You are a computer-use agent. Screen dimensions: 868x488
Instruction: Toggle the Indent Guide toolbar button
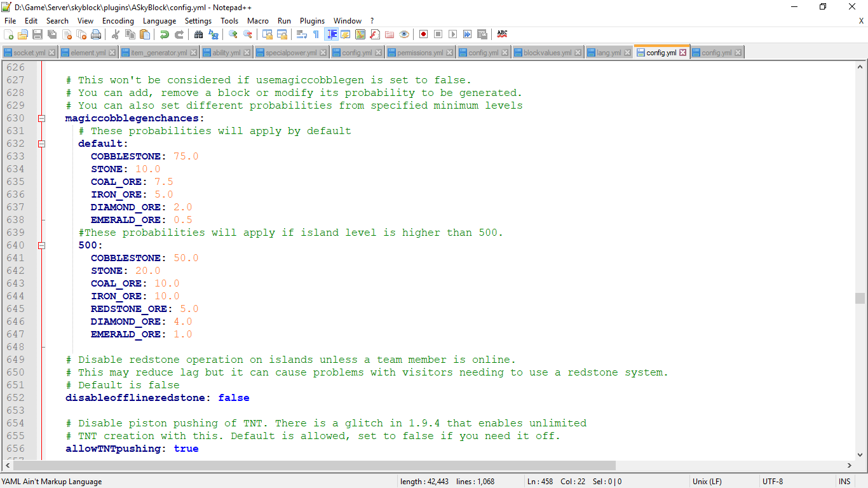pos(331,34)
